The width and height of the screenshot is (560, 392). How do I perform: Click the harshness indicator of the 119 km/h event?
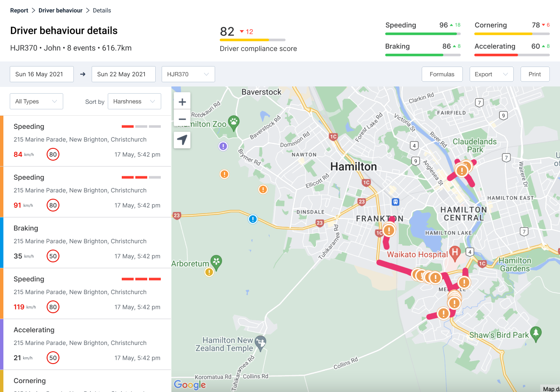[141, 279]
